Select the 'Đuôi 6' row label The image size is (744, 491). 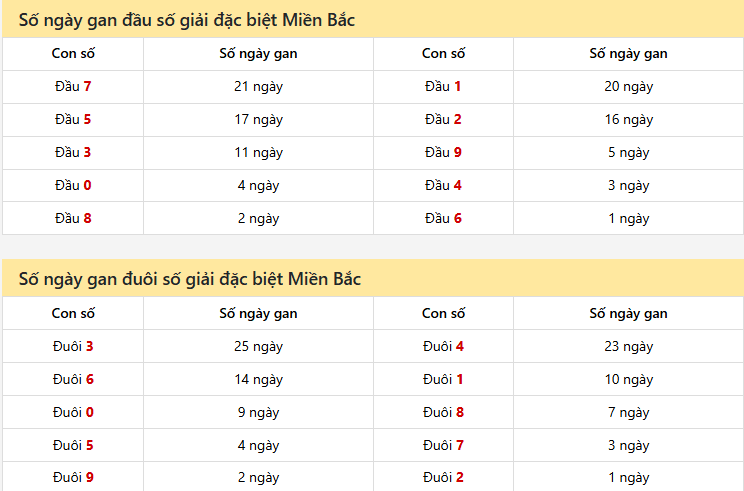tap(73, 380)
